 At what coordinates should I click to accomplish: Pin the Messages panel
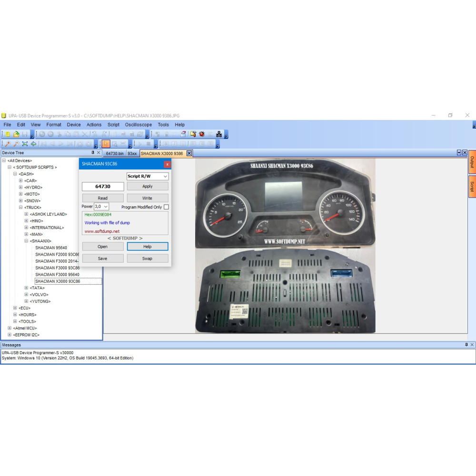[x=466, y=345]
